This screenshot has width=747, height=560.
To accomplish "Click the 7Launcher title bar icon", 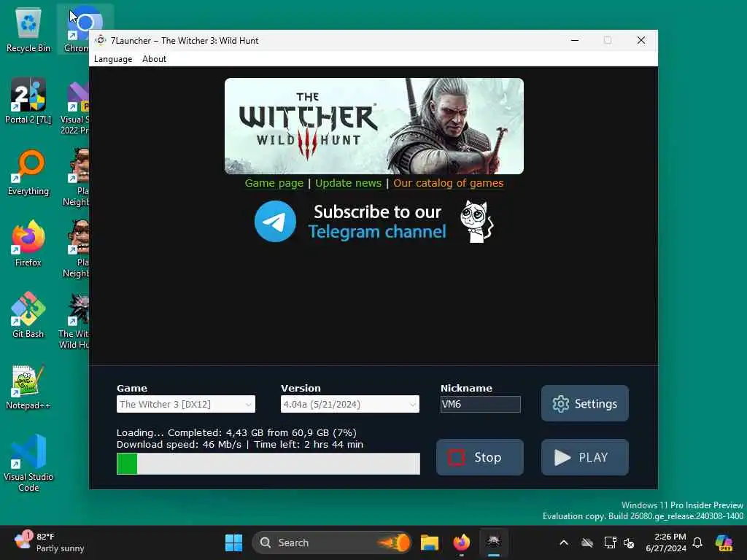I will tap(101, 41).
